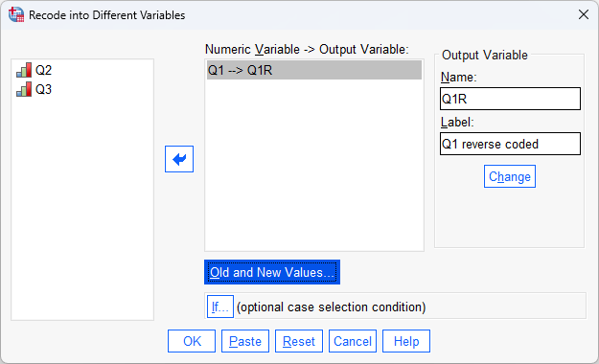
Task: Confirm recode with the OK button
Action: click(192, 341)
